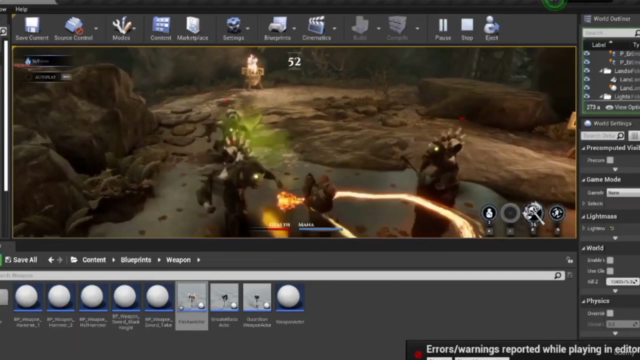Collapse the Game Mode section
Screen dimensions: 640x360
tap(583, 180)
